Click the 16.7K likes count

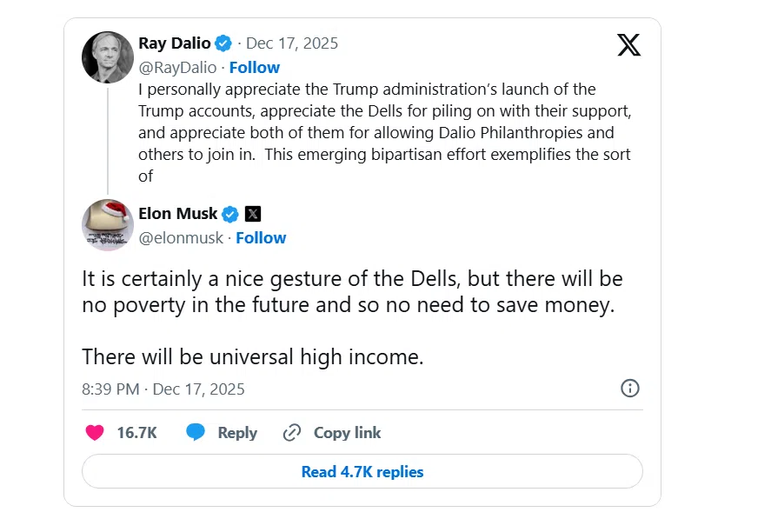pos(136,433)
